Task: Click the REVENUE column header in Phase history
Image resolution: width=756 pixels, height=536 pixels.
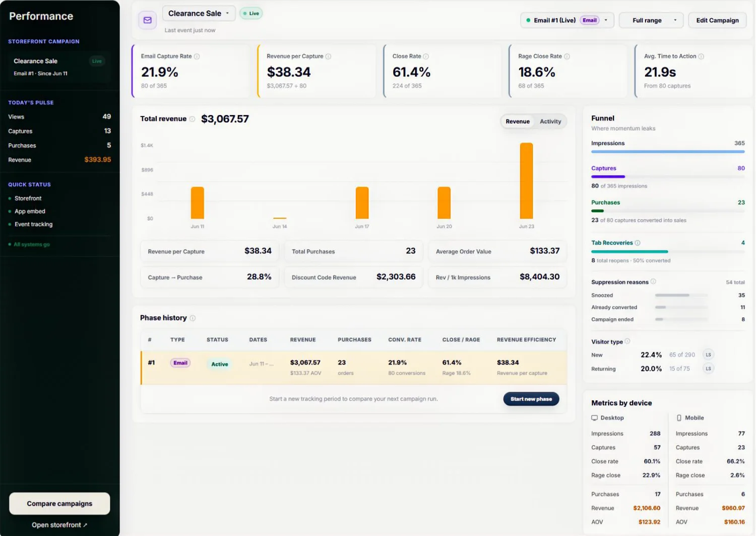Action: coord(303,340)
